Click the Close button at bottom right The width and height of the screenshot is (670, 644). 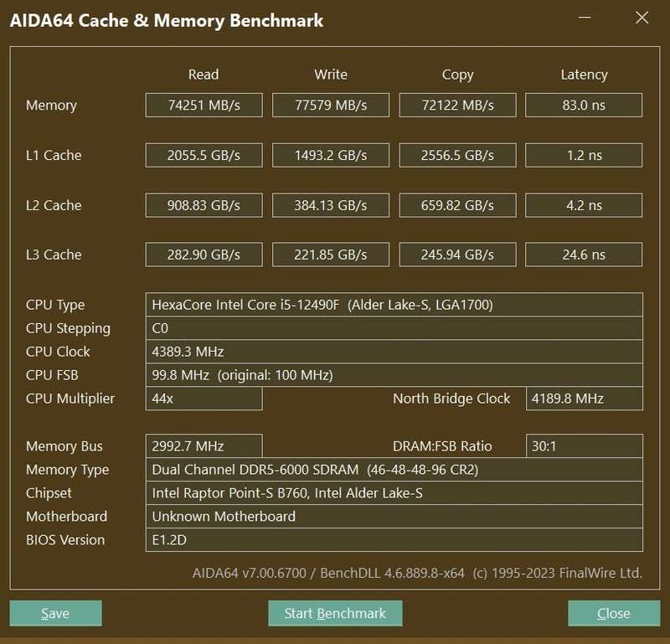point(614,613)
